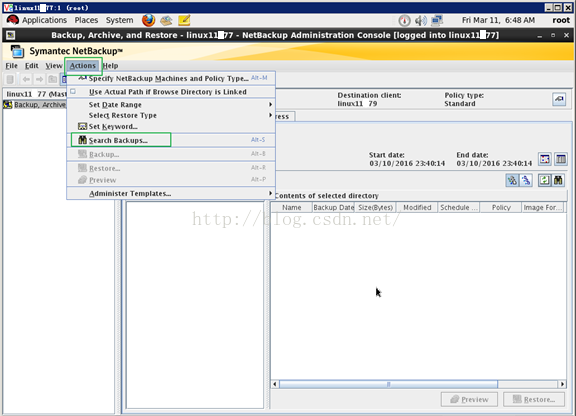Viewport: 576px width, 416px height.
Task: Click the date and time clock in panel
Action: coord(498,20)
